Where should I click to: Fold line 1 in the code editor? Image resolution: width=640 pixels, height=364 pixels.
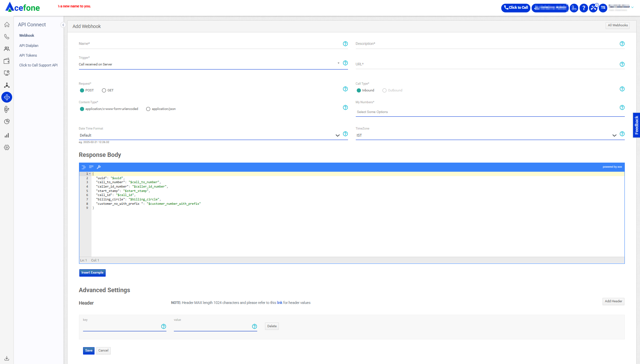click(x=90, y=174)
